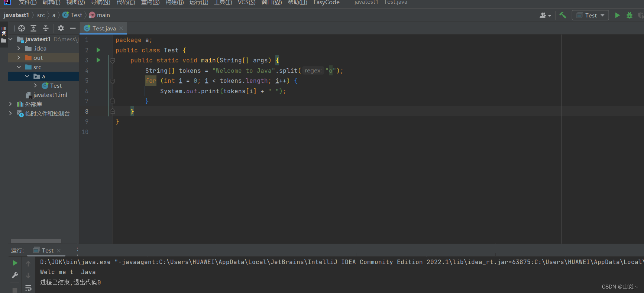Open the 文件(F) menu
644x293 pixels.
pyautogui.click(x=27, y=3)
